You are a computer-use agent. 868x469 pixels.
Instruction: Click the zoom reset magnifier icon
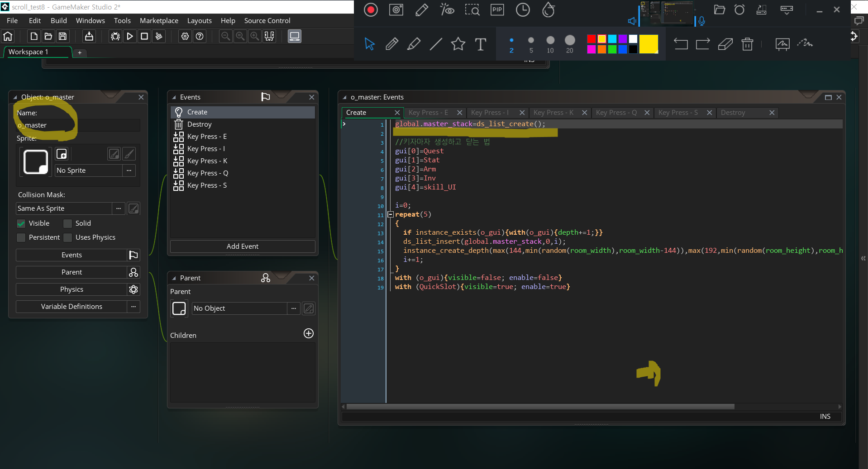(x=240, y=36)
